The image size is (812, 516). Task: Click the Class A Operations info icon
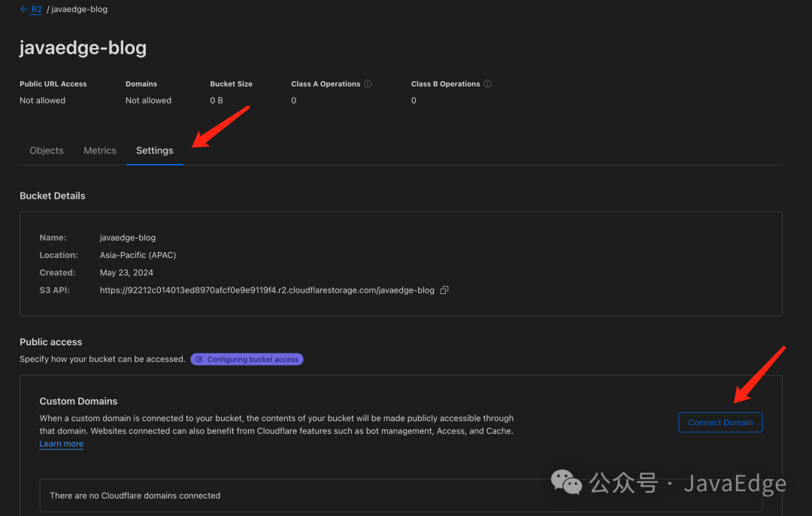(368, 84)
